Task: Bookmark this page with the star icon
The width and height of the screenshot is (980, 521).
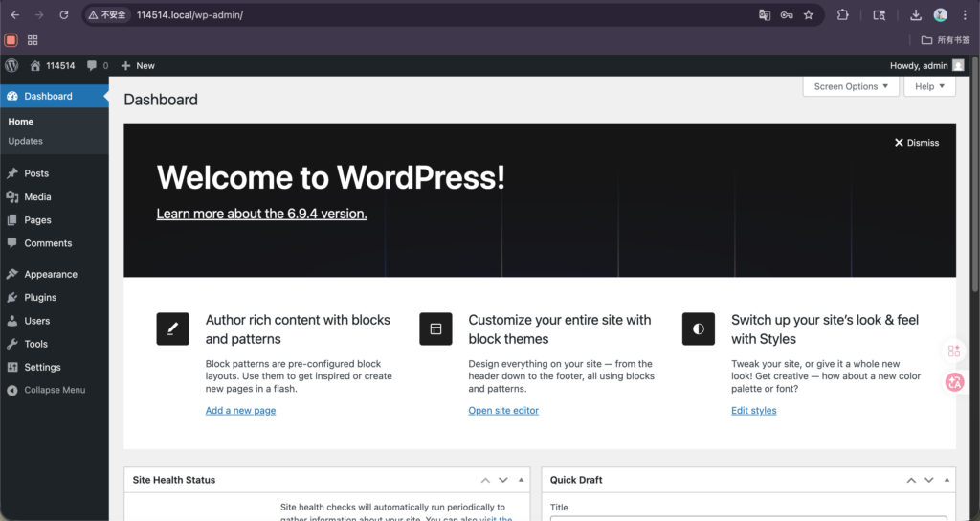Action: (809, 15)
